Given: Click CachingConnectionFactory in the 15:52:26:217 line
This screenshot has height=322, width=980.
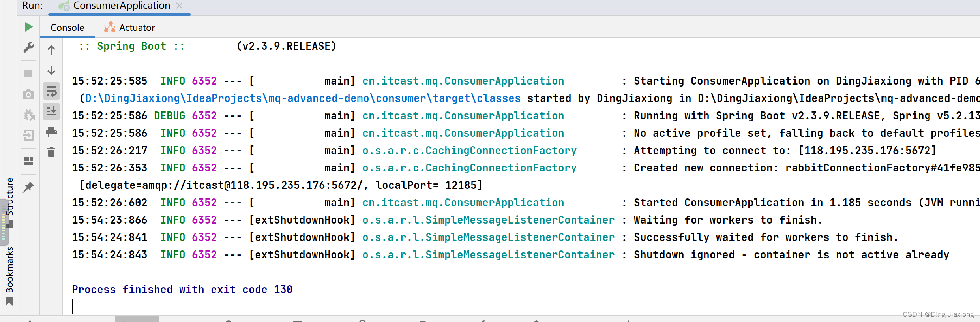Looking at the screenshot, I should coord(470,151).
